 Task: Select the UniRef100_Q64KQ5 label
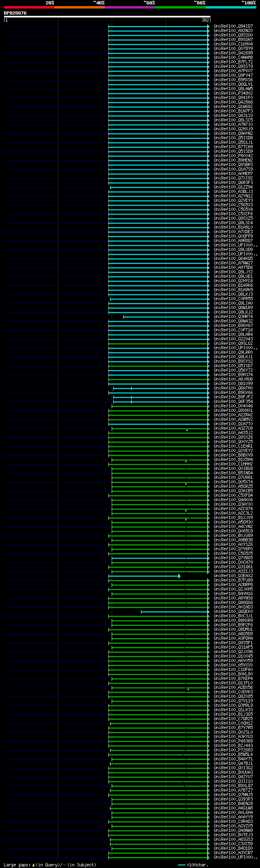pos(233,258)
